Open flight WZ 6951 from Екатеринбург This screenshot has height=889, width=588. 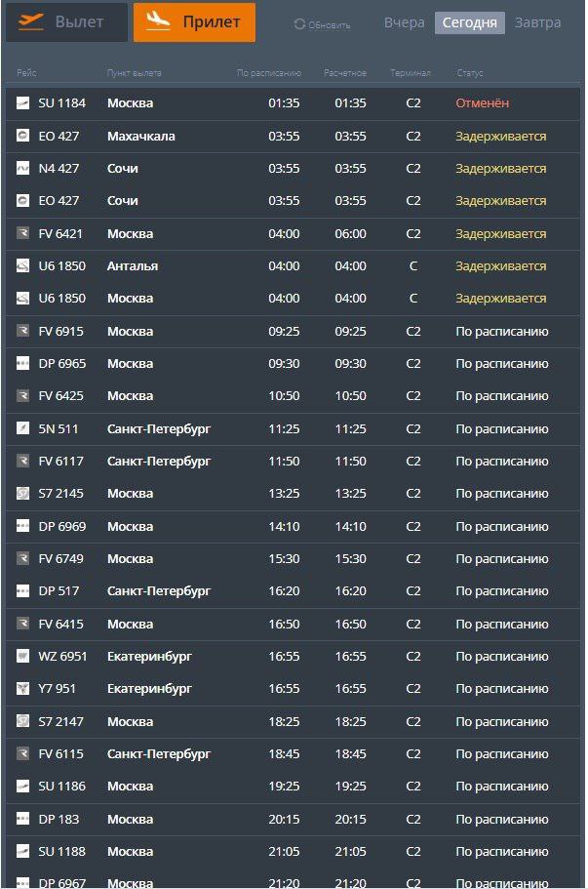click(293, 657)
